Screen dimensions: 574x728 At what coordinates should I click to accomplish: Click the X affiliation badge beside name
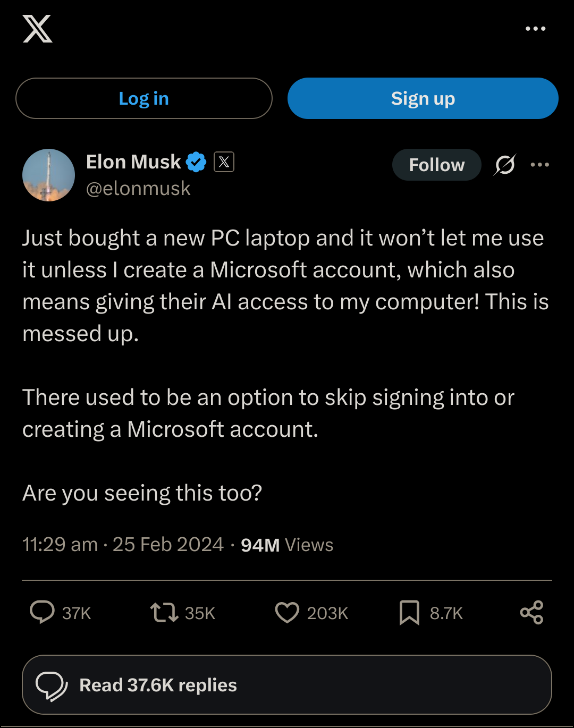(x=224, y=162)
